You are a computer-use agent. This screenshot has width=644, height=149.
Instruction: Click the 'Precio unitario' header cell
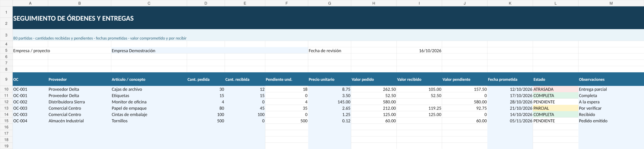coord(330,79)
